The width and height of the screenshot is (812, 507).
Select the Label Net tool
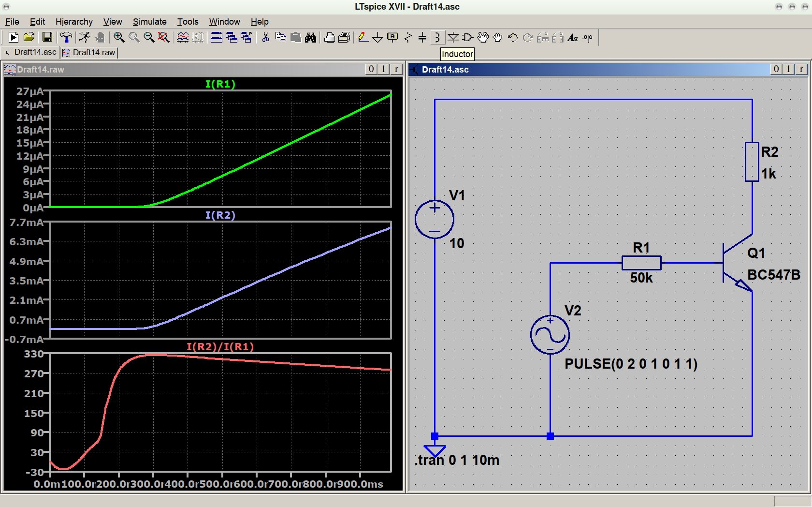[x=393, y=37]
